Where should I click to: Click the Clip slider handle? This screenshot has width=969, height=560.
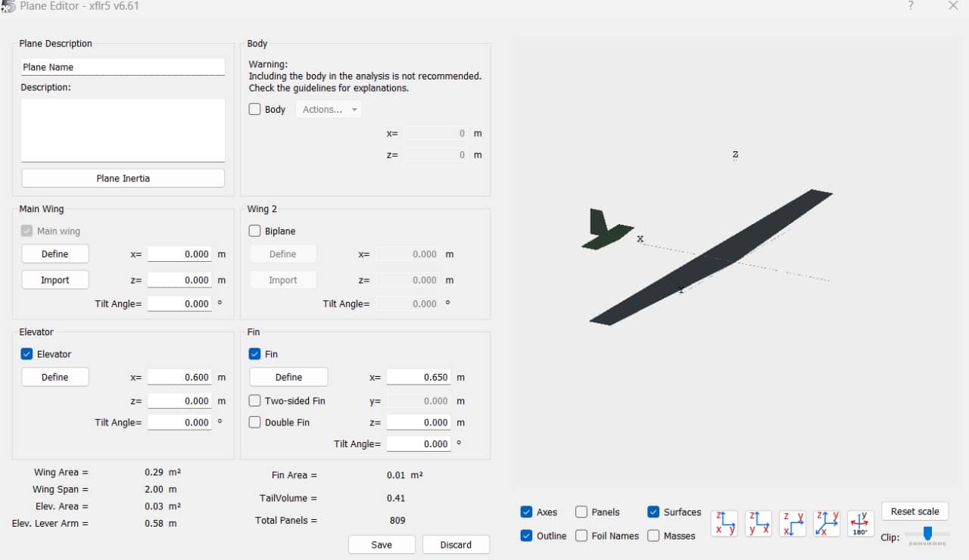pos(927,534)
